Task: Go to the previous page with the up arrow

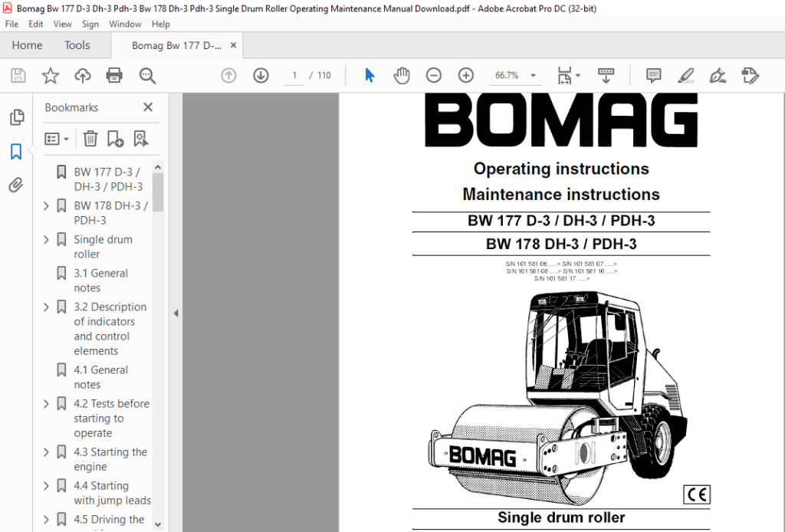Action: [228, 76]
